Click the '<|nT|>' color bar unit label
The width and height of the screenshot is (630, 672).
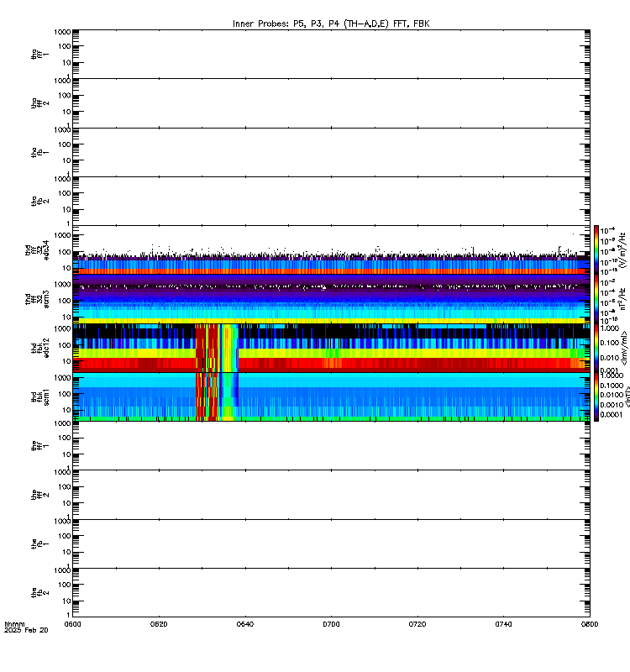click(x=627, y=396)
